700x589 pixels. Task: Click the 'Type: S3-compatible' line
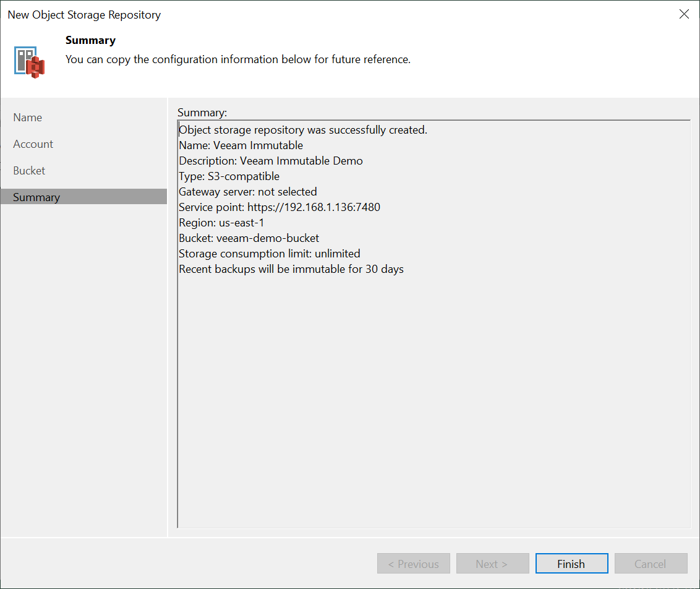[x=229, y=176]
